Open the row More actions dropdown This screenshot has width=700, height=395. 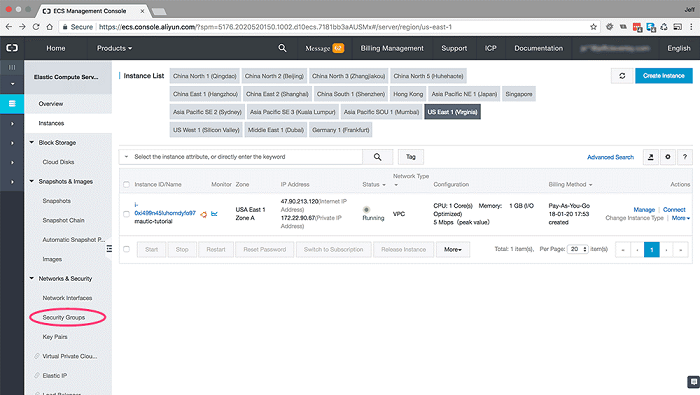coord(681,218)
